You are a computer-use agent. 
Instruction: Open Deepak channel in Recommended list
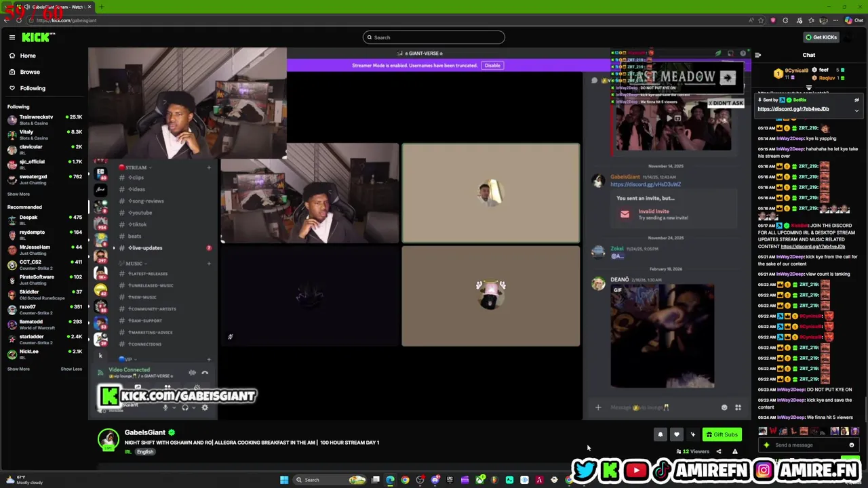tap(44, 220)
